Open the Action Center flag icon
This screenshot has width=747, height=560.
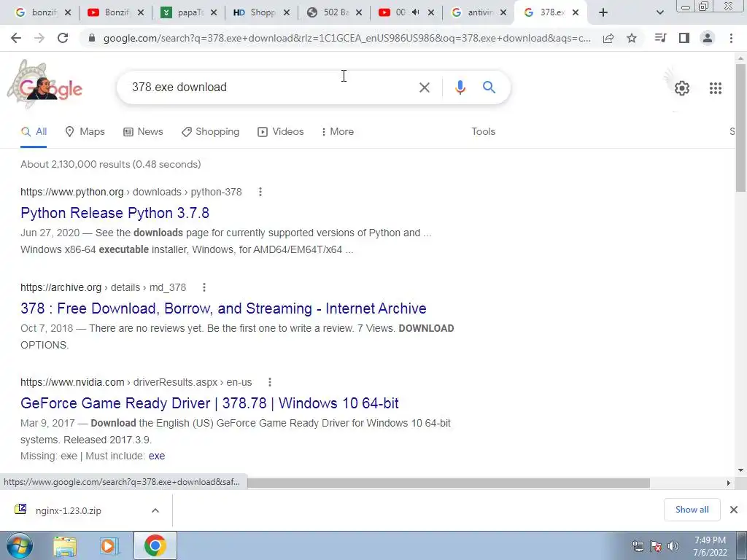[656, 546]
